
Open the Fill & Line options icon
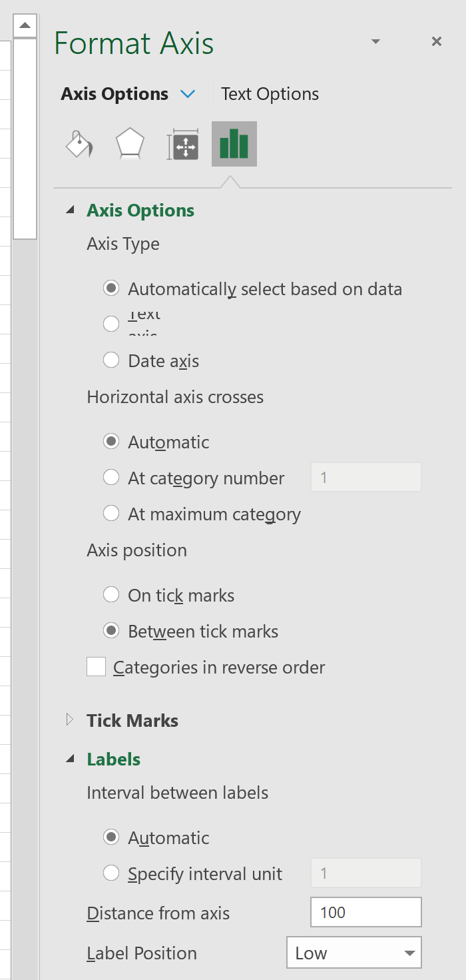(79, 143)
